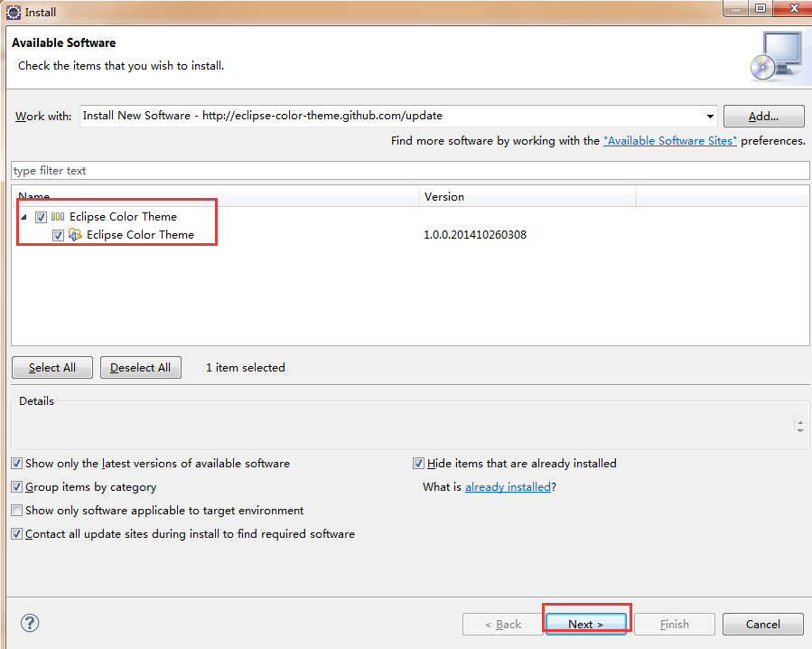Maximize the Install dialog window
This screenshot has width=812, height=649.
(760, 8)
